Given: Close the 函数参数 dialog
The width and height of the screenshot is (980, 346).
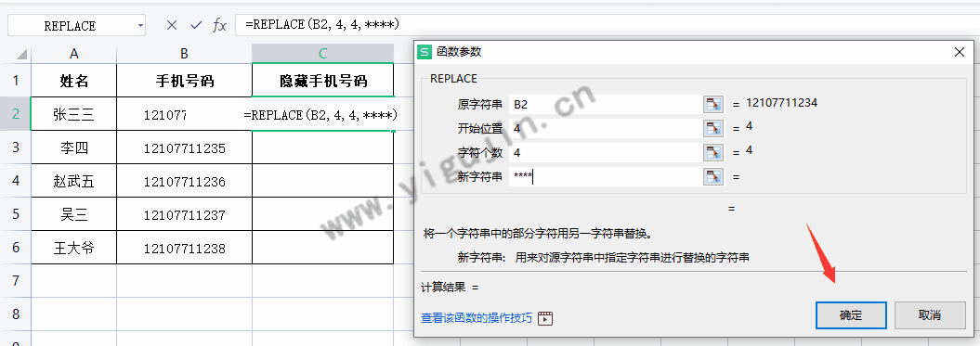Looking at the screenshot, I should tap(960, 53).
